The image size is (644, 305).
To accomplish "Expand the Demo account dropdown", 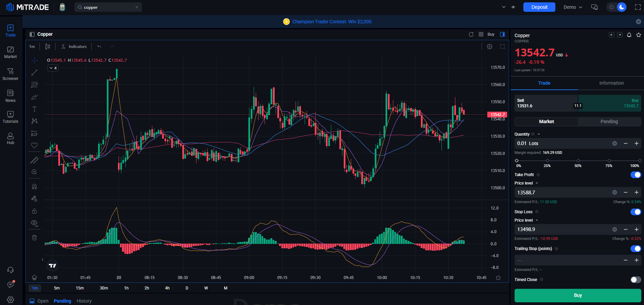I will coord(573,7).
